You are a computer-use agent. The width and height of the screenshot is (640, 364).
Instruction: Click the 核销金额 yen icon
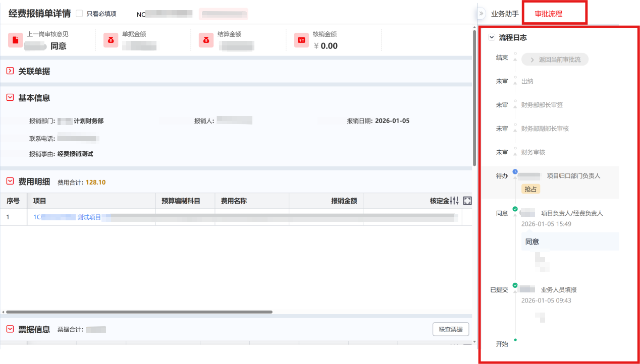pyautogui.click(x=301, y=40)
